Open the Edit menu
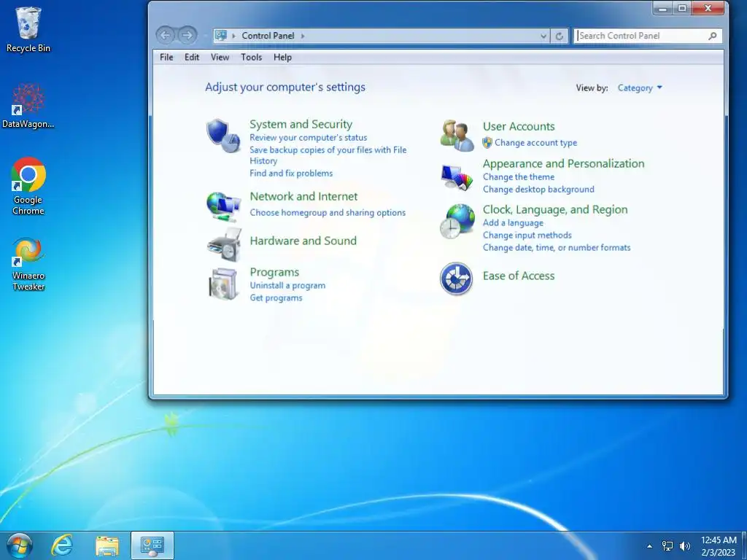747x560 pixels. pos(192,57)
